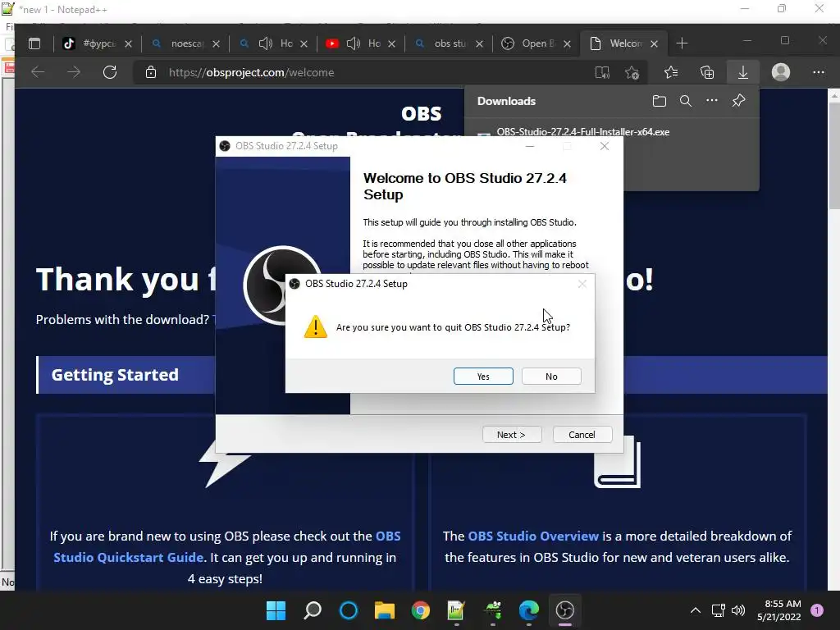Screen dimensions: 840x630
Task: Open File Explorer from taskbar
Action: [385, 610]
